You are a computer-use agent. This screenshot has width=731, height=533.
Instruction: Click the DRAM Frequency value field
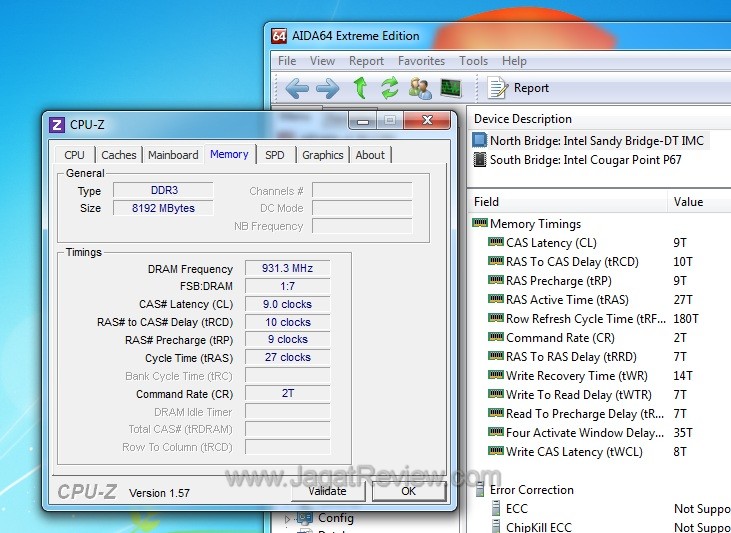(286, 269)
